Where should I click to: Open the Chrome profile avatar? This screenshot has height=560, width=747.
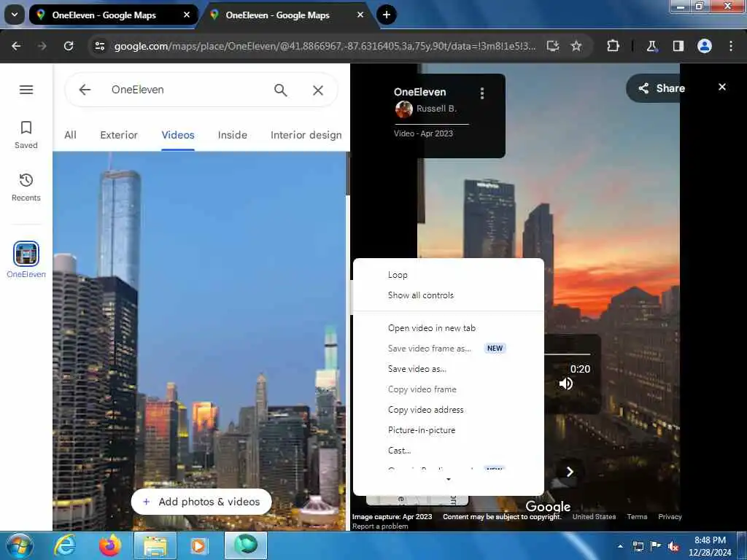tap(705, 46)
